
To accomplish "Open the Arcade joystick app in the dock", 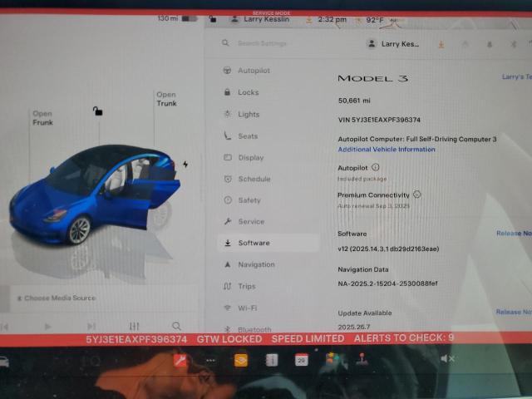I will [362, 359].
